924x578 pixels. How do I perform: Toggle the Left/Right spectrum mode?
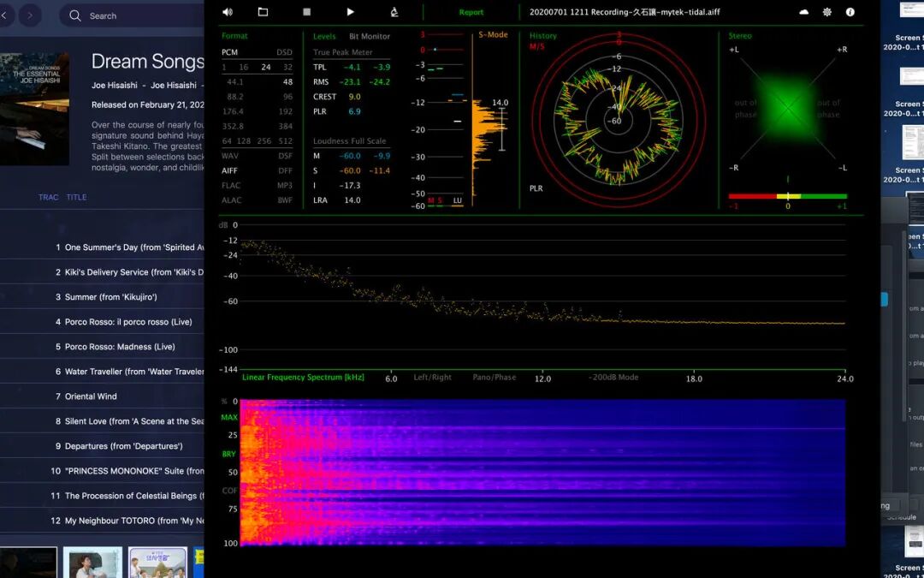pyautogui.click(x=432, y=378)
